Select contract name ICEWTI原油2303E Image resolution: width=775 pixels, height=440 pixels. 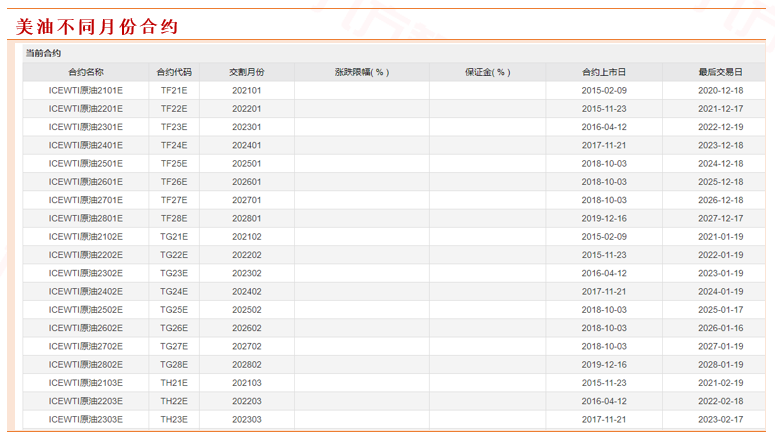click(x=86, y=420)
